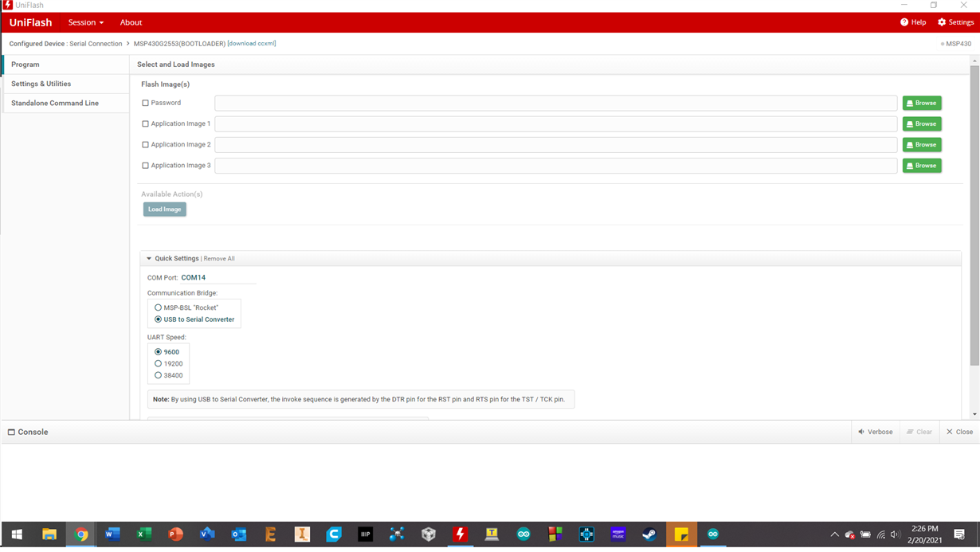
Task: Open the black IIIP taskbar app
Action: (365, 534)
